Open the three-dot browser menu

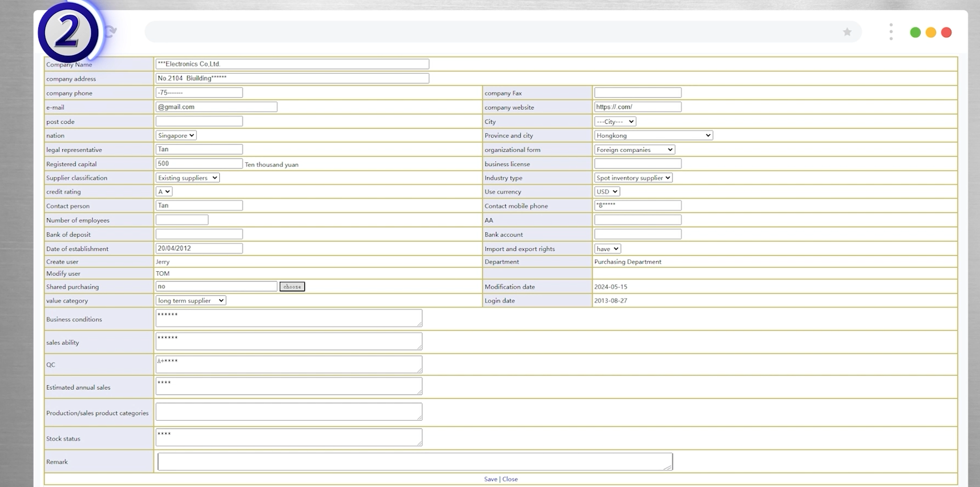(890, 32)
